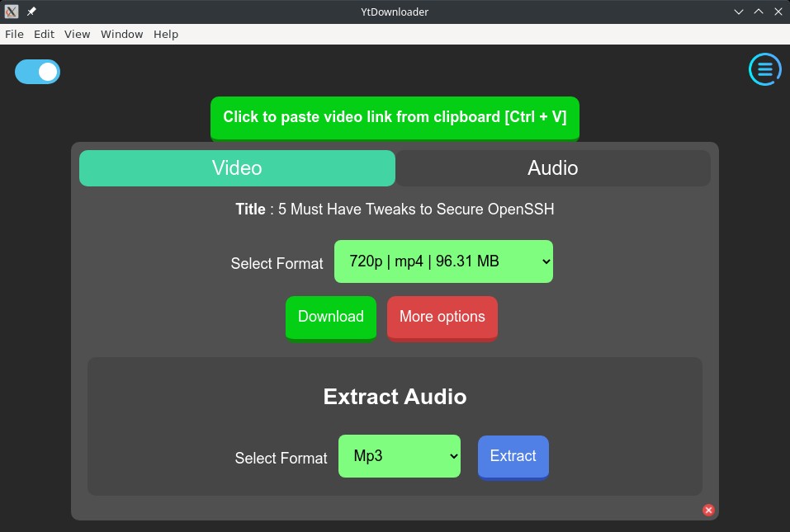Click the pin icon in the title bar
Screen dimensions: 790x532
(x=31, y=11)
